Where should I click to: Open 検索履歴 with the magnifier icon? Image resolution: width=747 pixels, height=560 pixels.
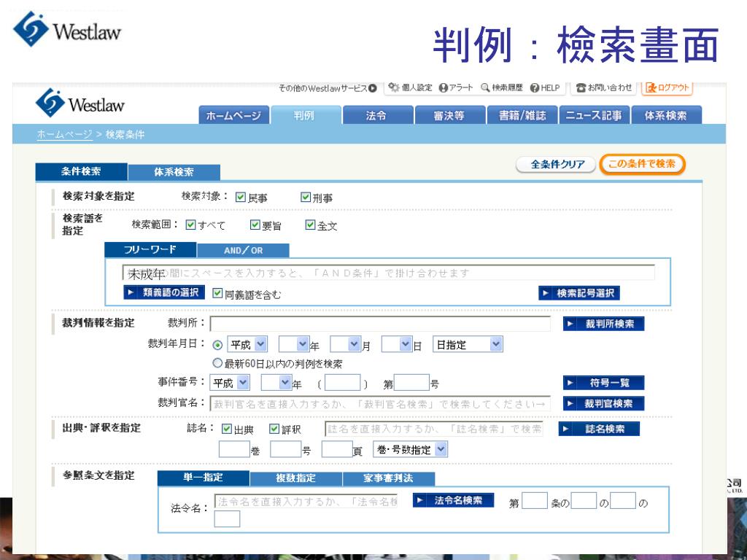coord(485,87)
